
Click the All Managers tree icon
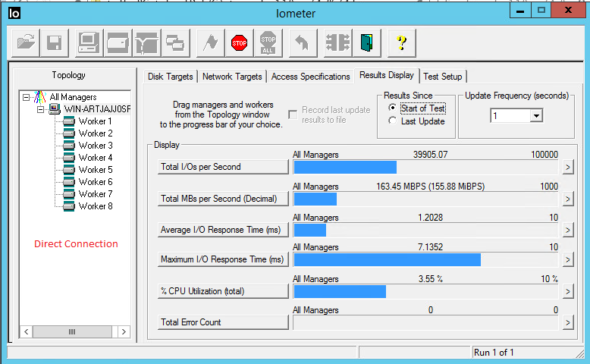point(40,97)
